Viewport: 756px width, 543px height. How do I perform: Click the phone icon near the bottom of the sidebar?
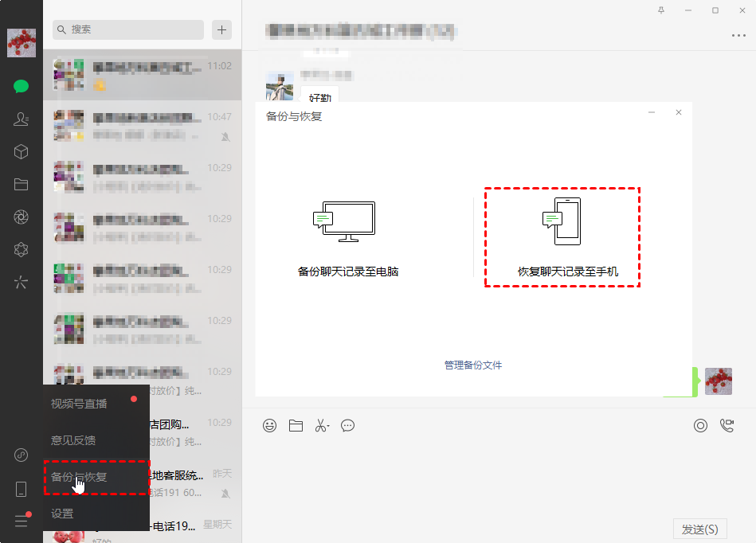20,488
